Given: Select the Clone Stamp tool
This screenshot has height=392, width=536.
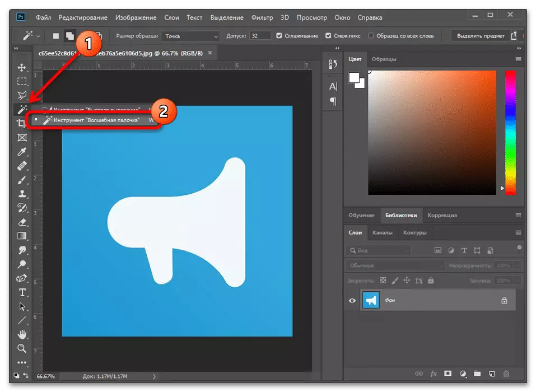Looking at the screenshot, I should point(22,194).
